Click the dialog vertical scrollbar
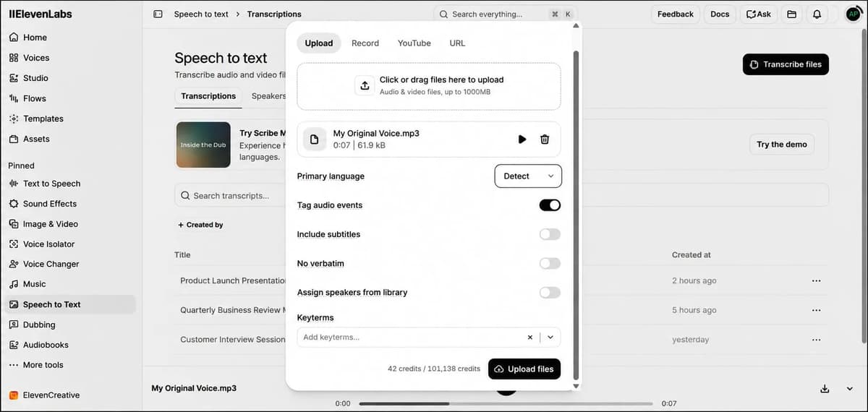This screenshot has height=412, width=868. [x=576, y=215]
